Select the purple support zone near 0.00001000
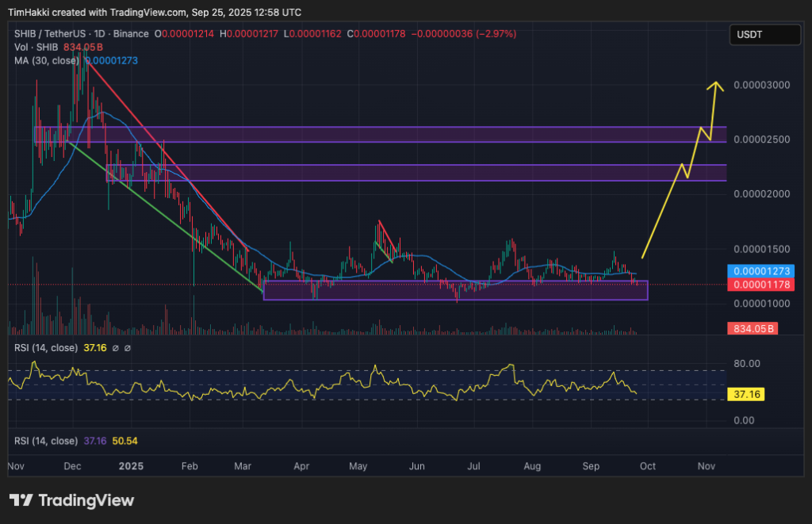The width and height of the screenshot is (812, 524). (454, 291)
